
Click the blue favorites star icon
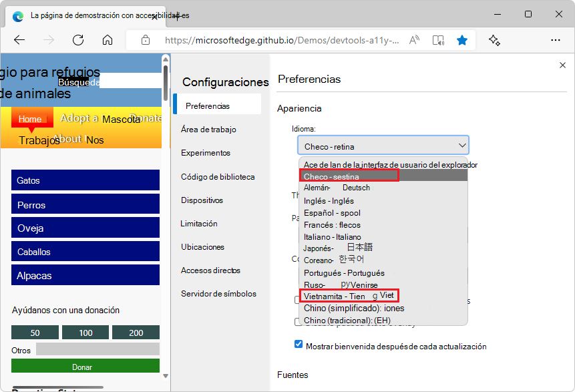pyautogui.click(x=462, y=40)
